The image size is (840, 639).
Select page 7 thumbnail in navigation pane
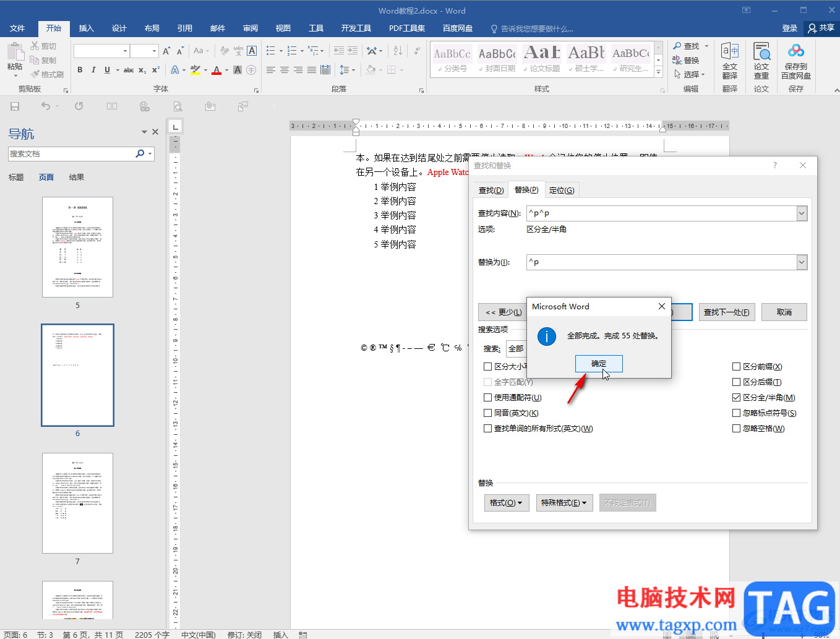pyautogui.click(x=77, y=503)
